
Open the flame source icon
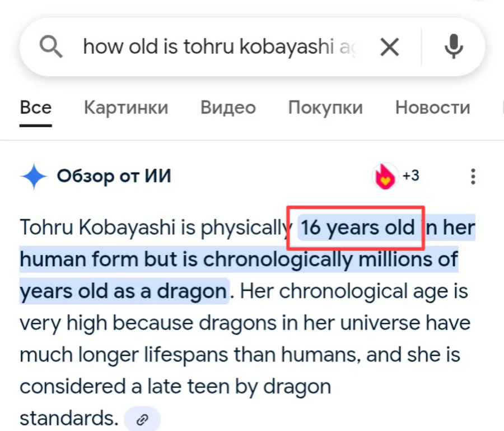[385, 176]
